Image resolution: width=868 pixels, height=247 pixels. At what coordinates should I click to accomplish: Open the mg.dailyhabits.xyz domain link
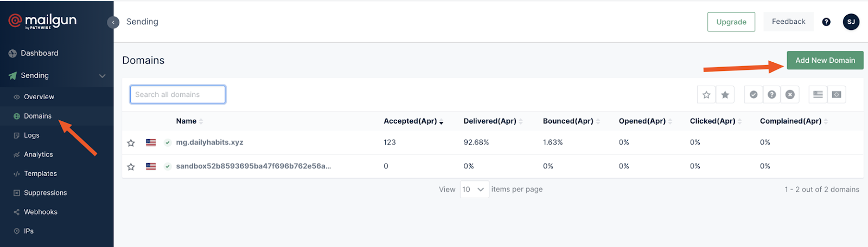tap(209, 142)
